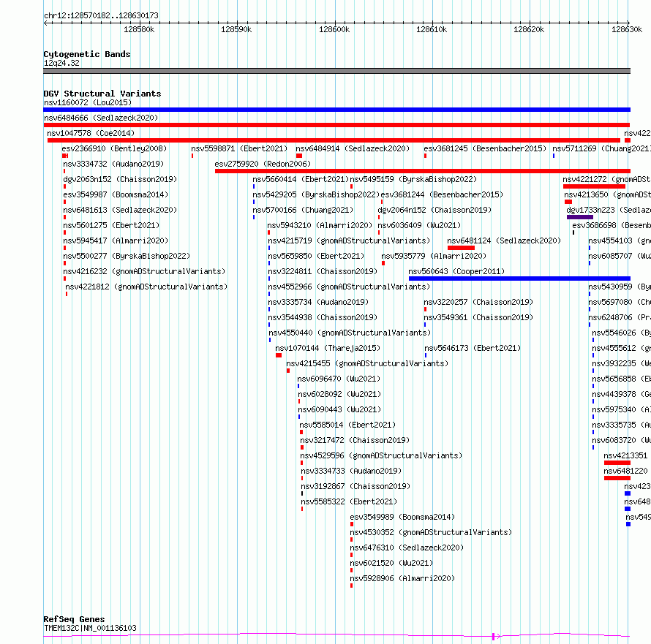Click the purple dgv1733n223 variant bar

click(x=580, y=217)
